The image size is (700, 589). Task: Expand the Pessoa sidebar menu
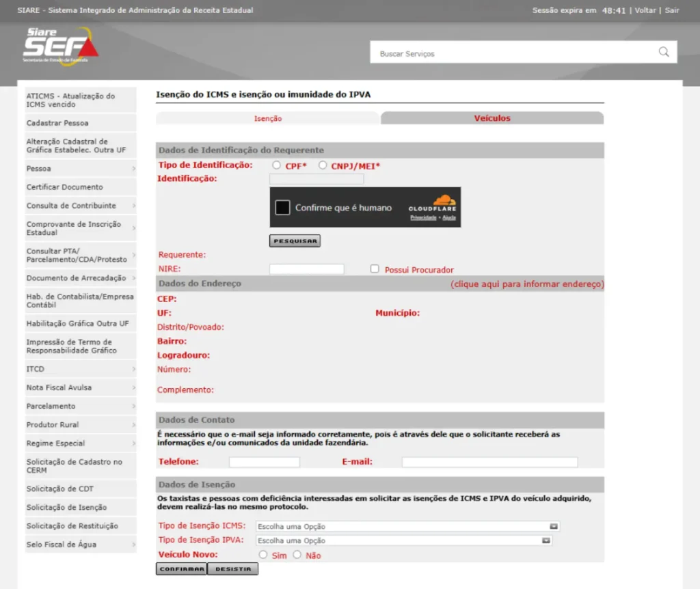tap(81, 168)
